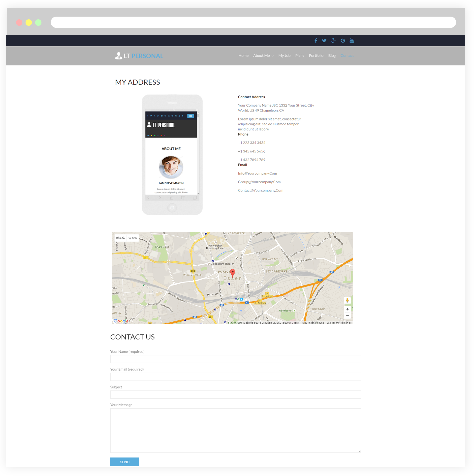Click the yellow browser minimize dot
This screenshot has height=476, width=474.
click(x=29, y=23)
